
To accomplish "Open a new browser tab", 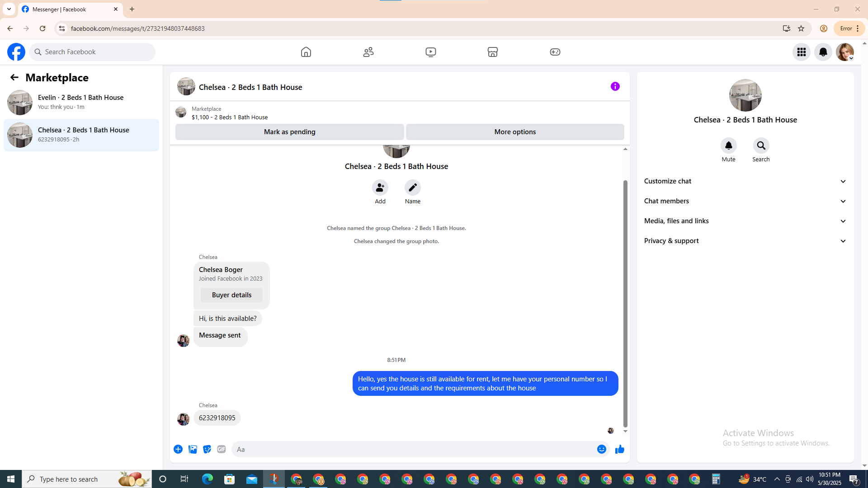I will point(132,9).
